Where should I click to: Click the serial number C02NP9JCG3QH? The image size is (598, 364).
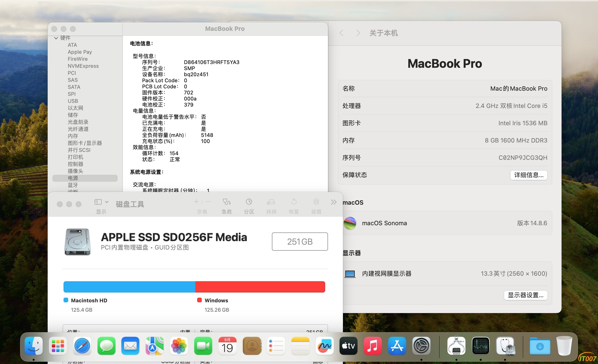coord(523,158)
